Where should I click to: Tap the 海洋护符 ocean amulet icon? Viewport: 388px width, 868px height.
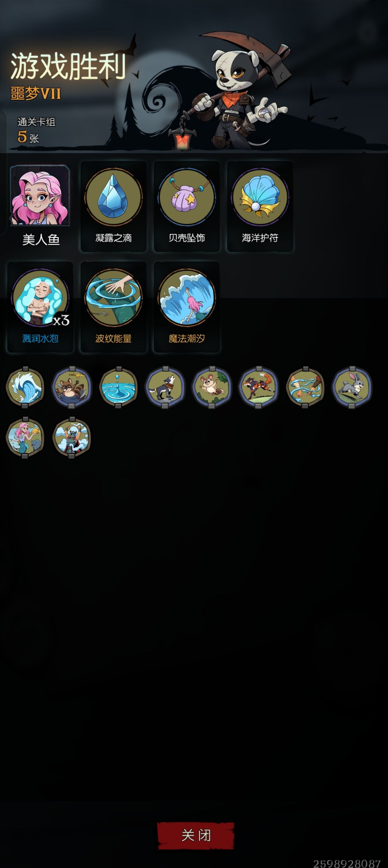click(x=260, y=206)
